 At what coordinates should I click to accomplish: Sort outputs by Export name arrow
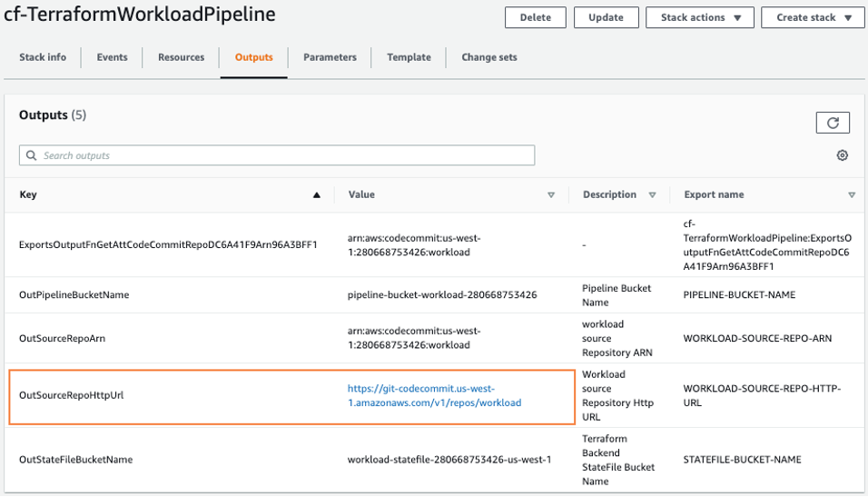852,194
